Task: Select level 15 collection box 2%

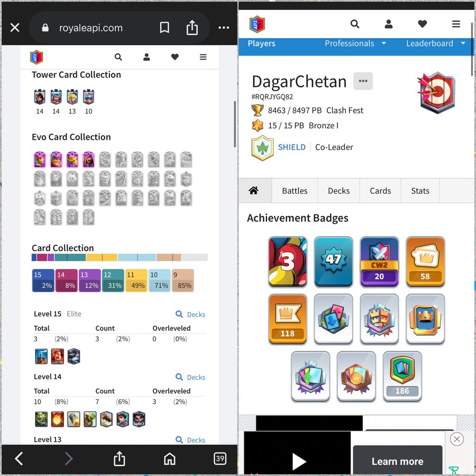Action: pos(43,281)
